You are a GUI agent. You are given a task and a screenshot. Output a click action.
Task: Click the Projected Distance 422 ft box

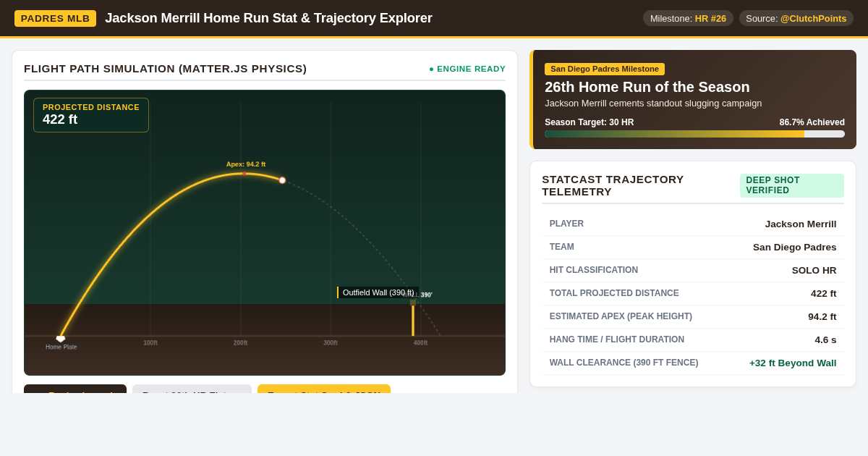[x=91, y=115]
